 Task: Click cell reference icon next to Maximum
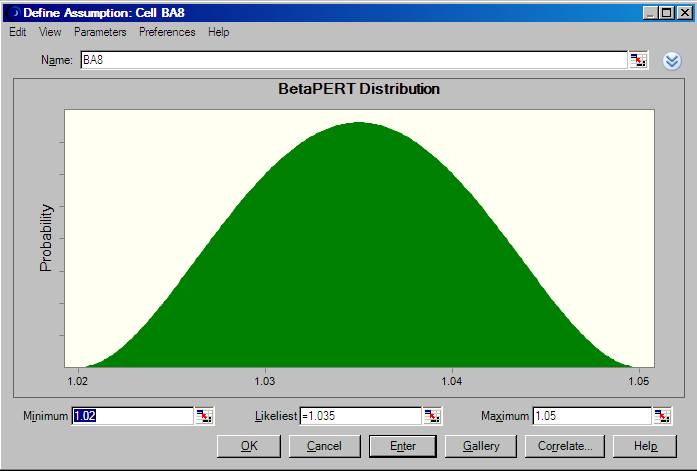[x=662, y=416]
